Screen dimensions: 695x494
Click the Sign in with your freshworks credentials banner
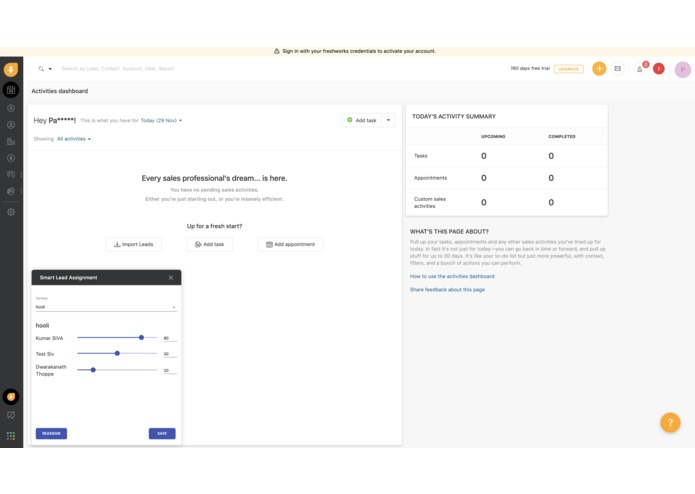pos(355,51)
